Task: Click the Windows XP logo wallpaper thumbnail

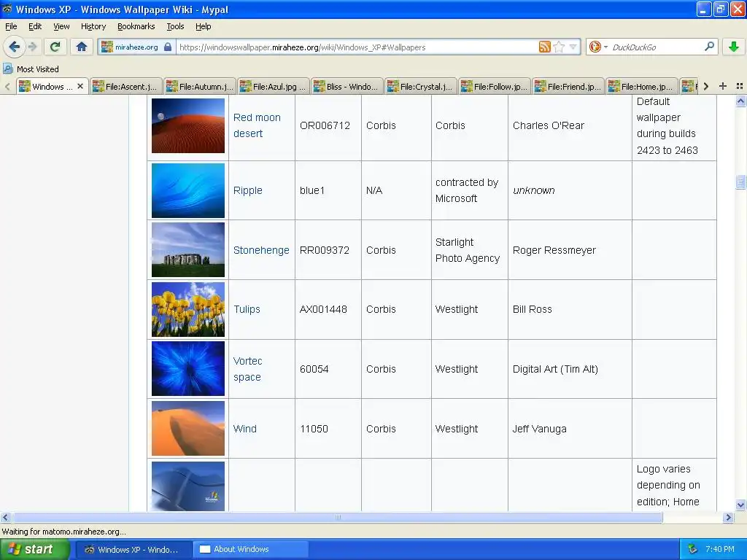Action: pos(188,486)
